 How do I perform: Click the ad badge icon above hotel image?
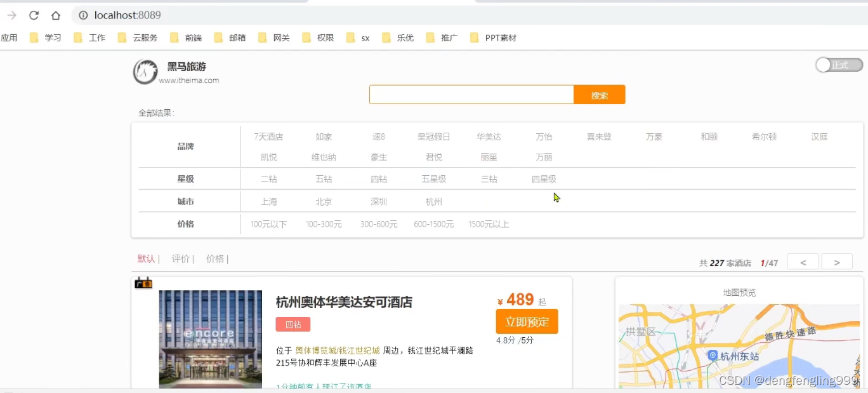[x=143, y=283]
